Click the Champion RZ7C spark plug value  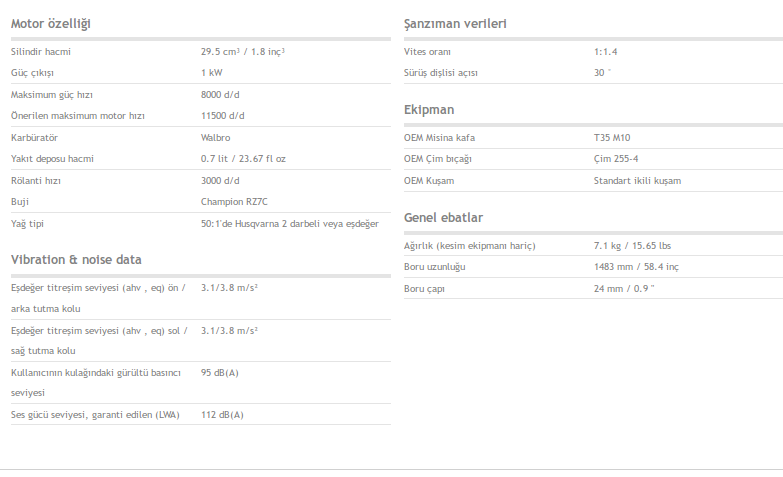pos(234,201)
